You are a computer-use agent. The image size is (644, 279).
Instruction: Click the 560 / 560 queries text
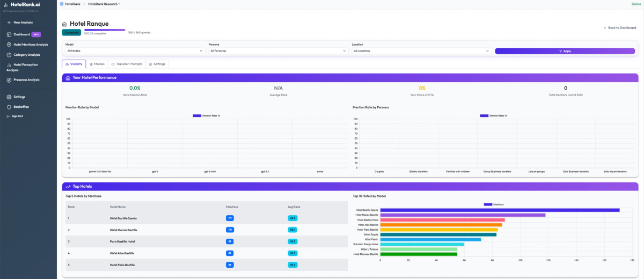(x=139, y=32)
